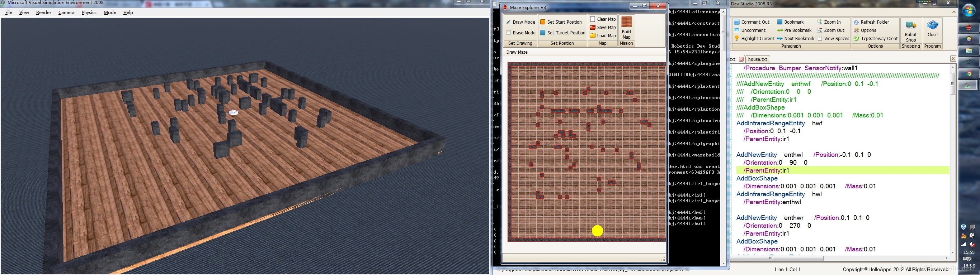
Task: Click the Close Program icon
Action: (x=932, y=25)
